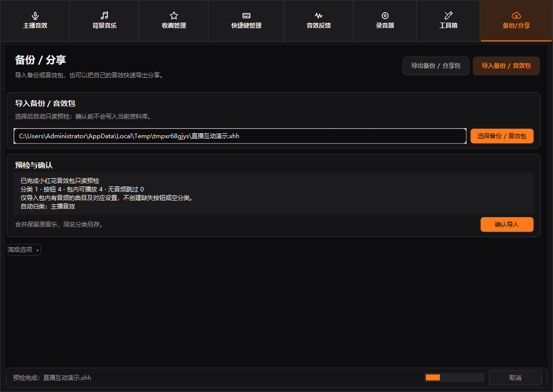Select the 备份/分享 tab
Viewport: 553px width, 392px height.
tap(516, 21)
